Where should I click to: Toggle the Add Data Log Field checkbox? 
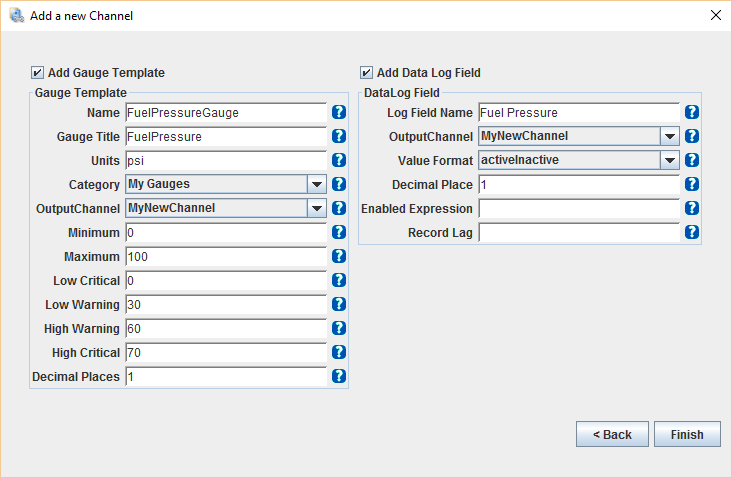tap(367, 73)
